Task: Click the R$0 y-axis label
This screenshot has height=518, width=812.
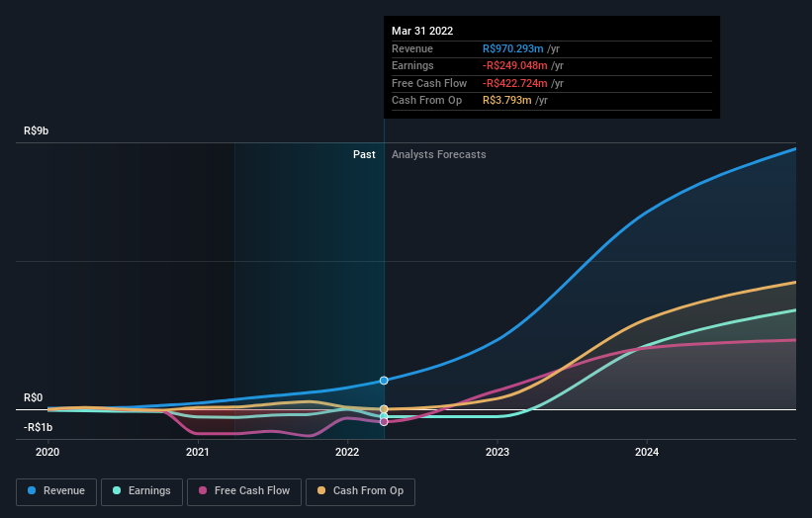Action: point(34,397)
